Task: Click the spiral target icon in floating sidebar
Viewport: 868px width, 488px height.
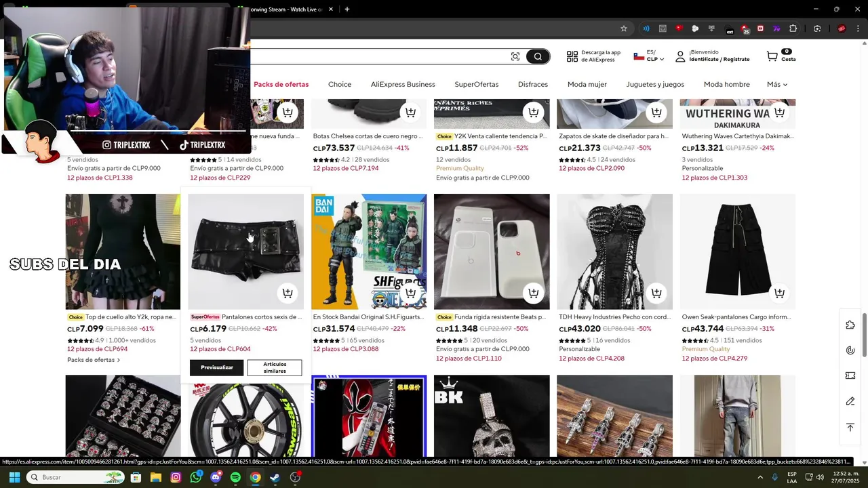Action: tap(850, 350)
